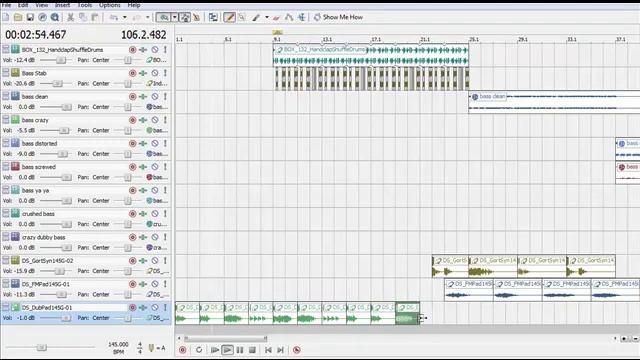Viewport: 640px width, 360px height.
Task: Open the undo history dropdown arrow
Action: [x=124, y=17]
